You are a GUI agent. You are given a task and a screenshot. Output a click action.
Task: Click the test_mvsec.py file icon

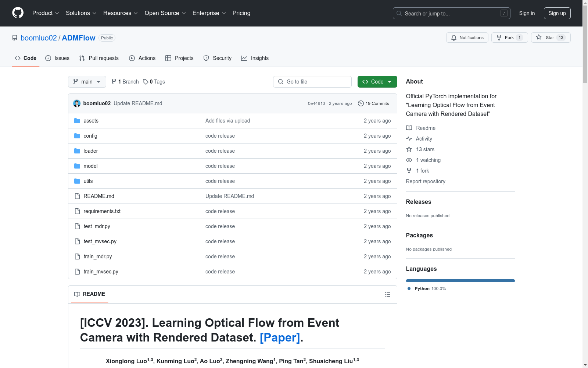tap(77, 241)
